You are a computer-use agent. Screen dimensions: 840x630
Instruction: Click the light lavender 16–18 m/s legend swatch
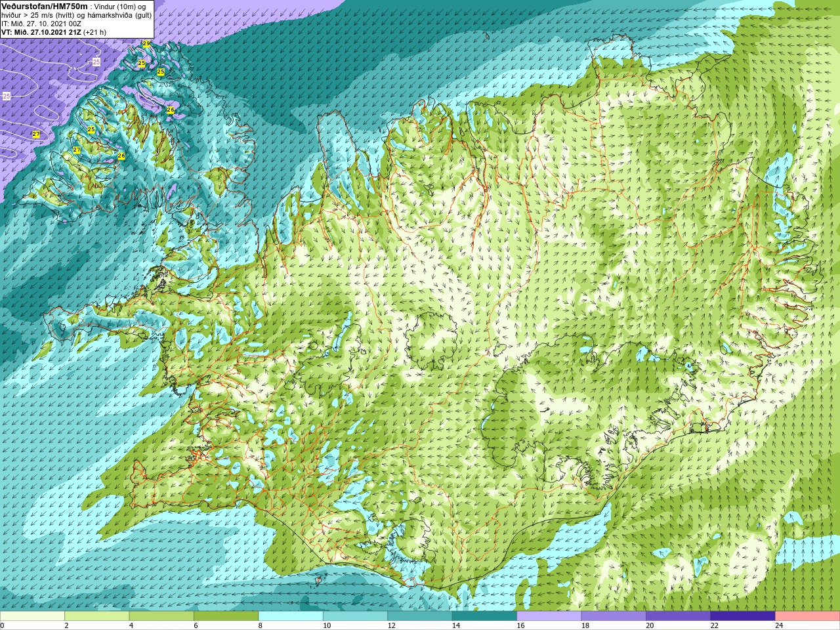[x=549, y=616]
